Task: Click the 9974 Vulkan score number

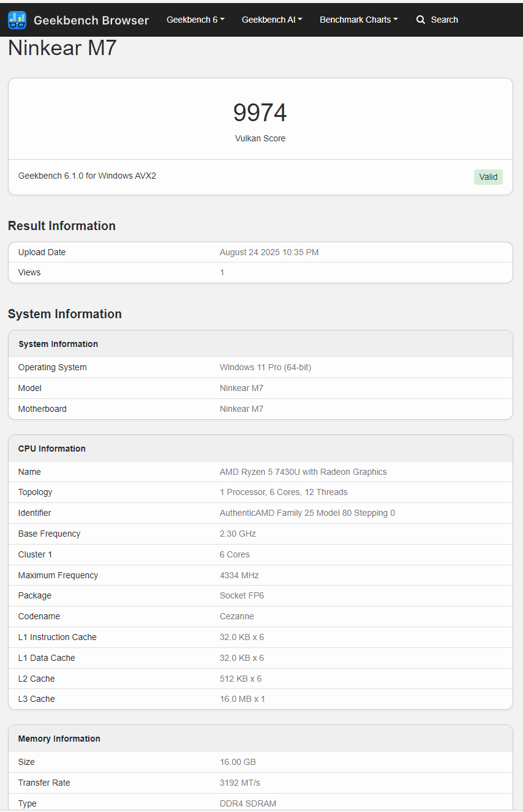Action: 260,113
